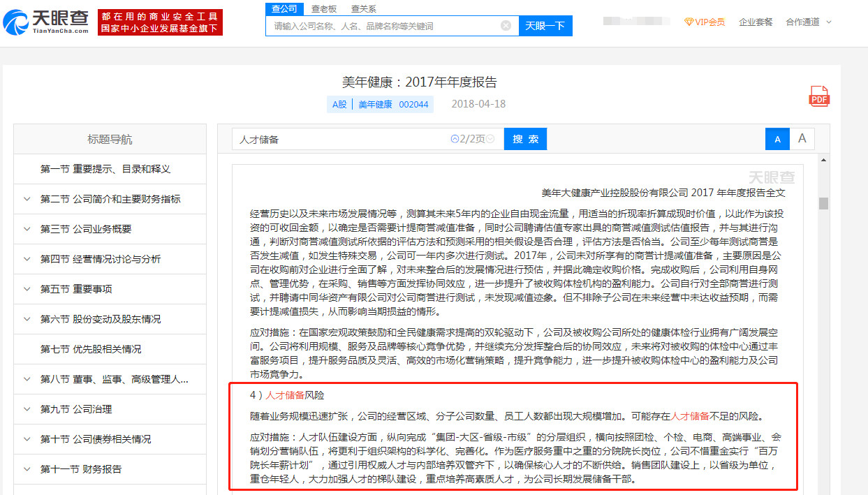The height and width of the screenshot is (495, 868).
Task: Click the A股 tag
Action: click(x=339, y=104)
